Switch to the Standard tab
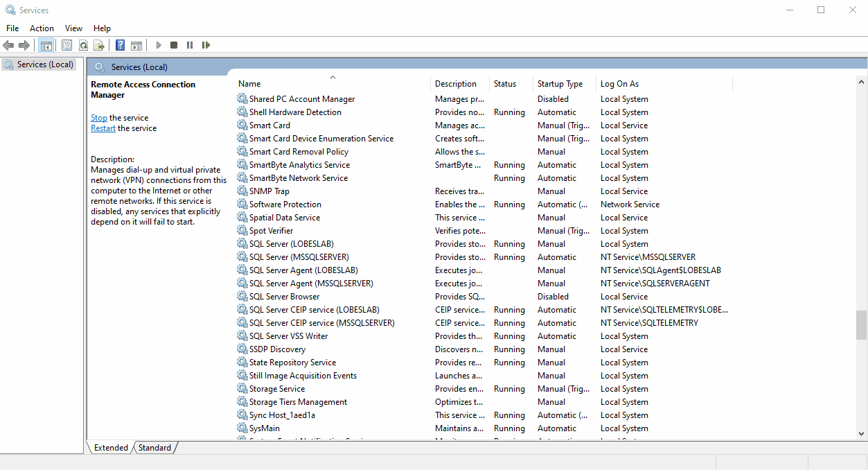This screenshot has width=868, height=470. pyautogui.click(x=154, y=448)
